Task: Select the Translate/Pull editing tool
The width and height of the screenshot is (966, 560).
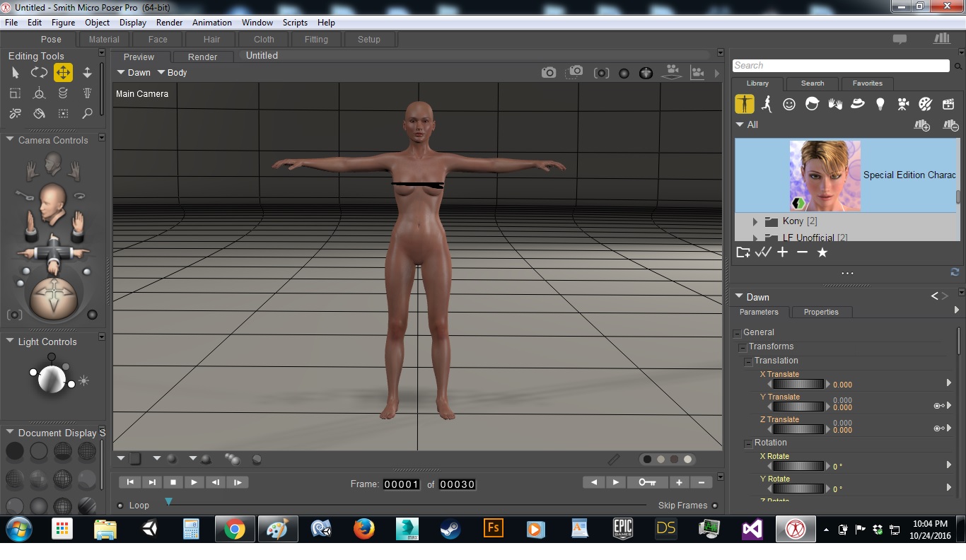Action: click(x=63, y=73)
